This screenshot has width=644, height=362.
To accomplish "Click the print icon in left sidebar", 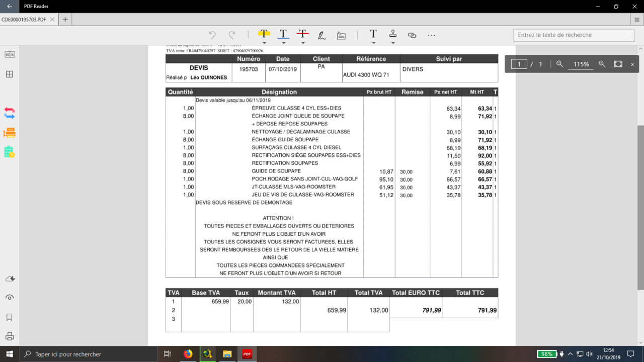I will (10, 336).
